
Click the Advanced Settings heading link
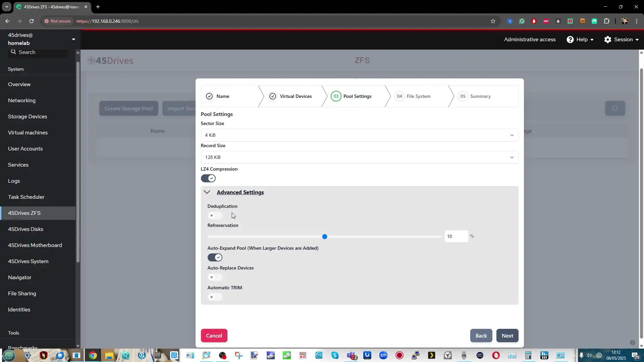coord(240,192)
